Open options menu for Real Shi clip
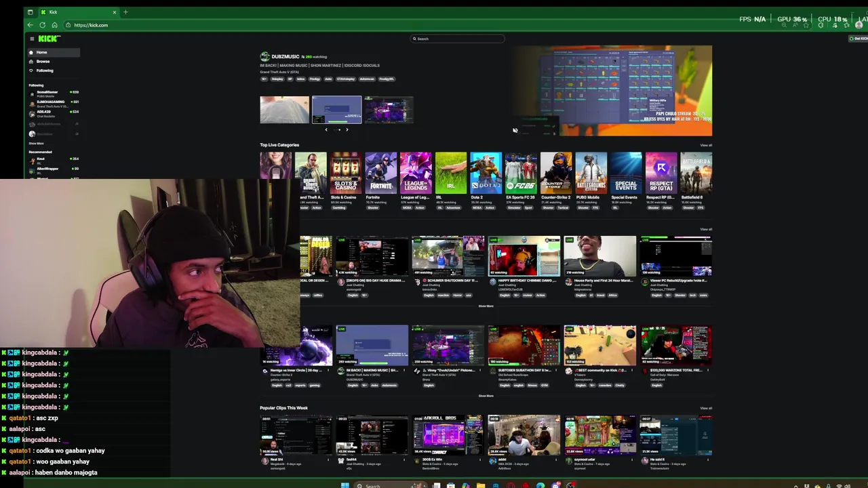Image resolution: width=868 pixels, height=488 pixels. click(329, 460)
